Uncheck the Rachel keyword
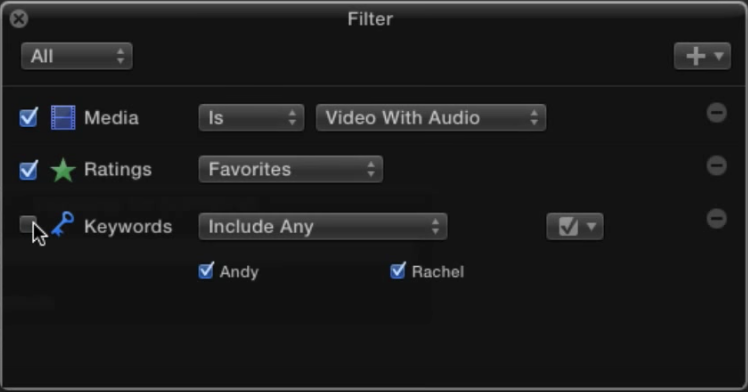This screenshot has width=748, height=392. 398,271
